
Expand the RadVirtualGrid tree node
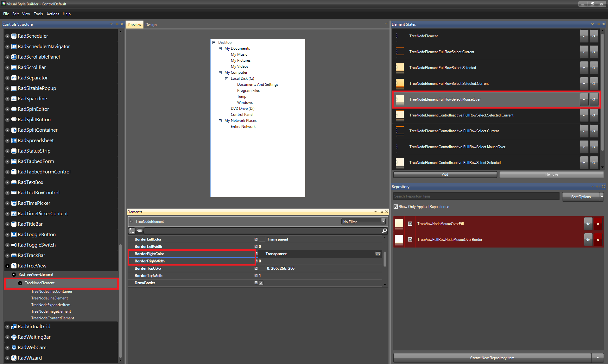tap(7, 327)
